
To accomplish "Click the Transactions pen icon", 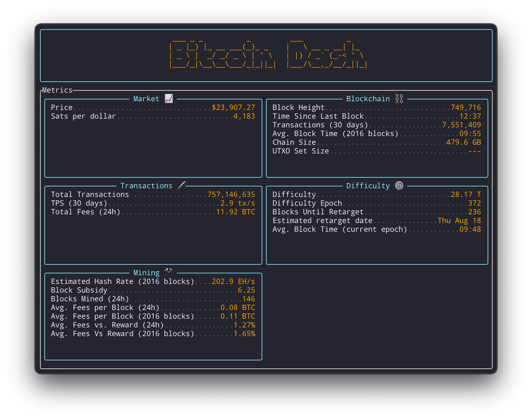I will tap(182, 185).
